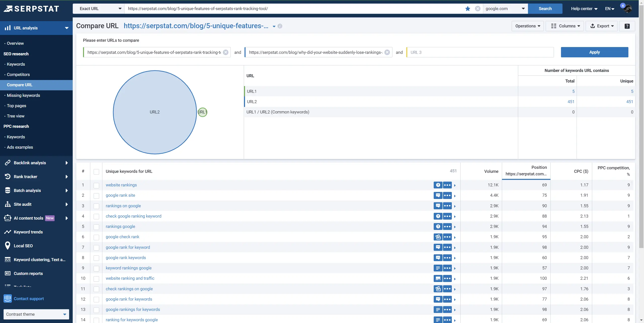Expand the Operations dropdown menu
The image size is (644, 323).
(x=528, y=26)
